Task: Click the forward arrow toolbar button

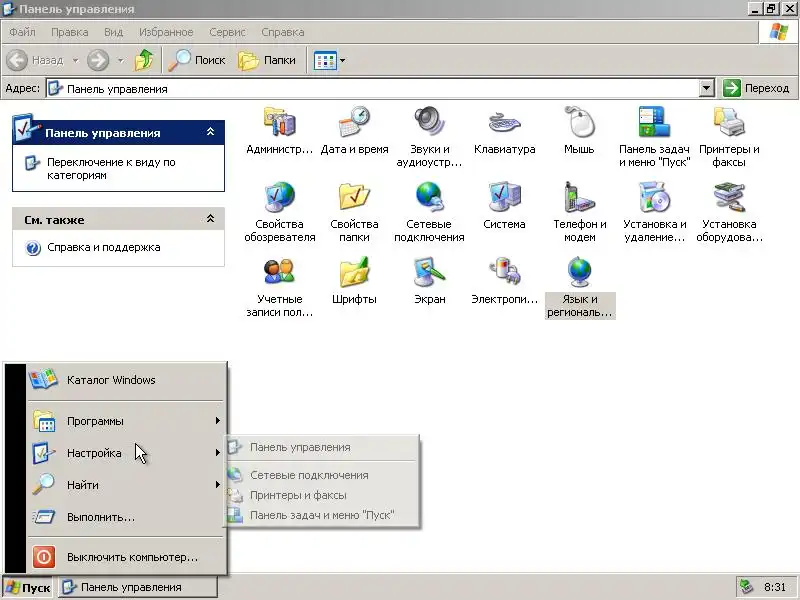Action: (98, 60)
